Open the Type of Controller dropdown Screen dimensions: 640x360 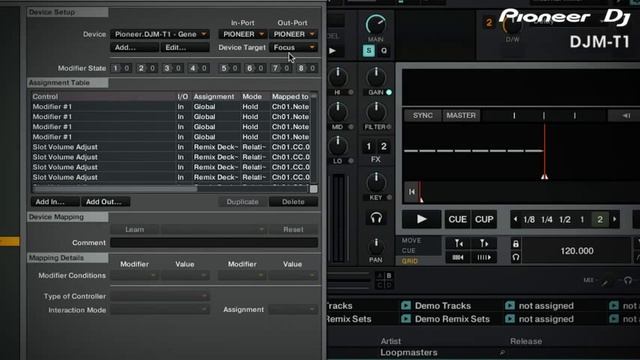pyautogui.click(x=160, y=296)
